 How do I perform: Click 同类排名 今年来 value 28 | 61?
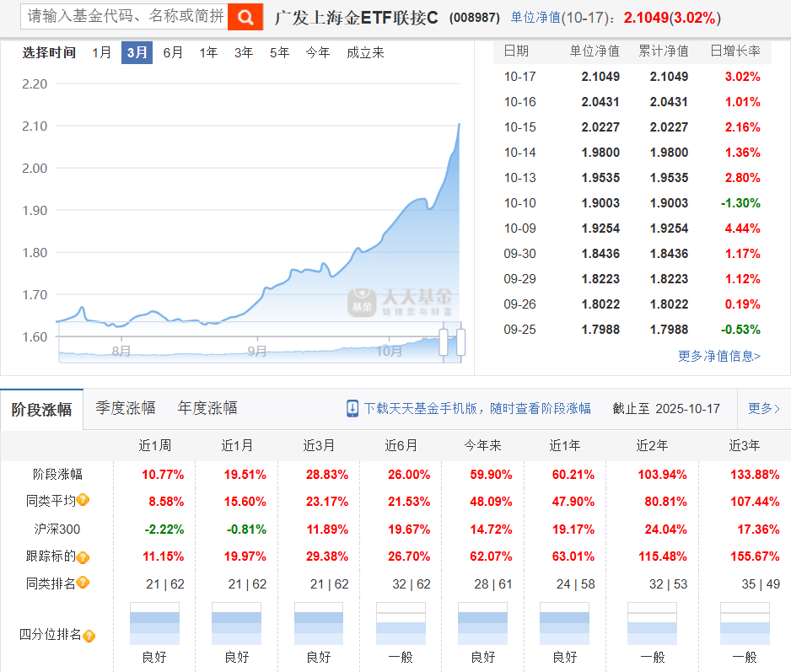click(492, 584)
